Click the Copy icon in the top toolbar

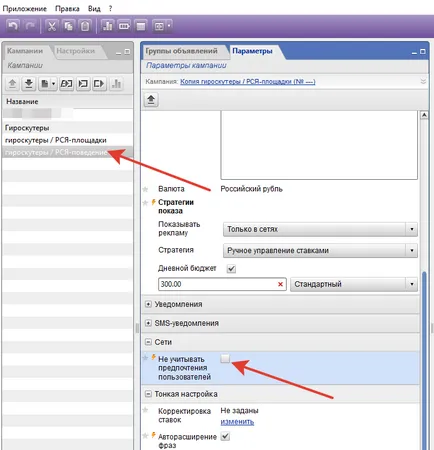pos(69,26)
